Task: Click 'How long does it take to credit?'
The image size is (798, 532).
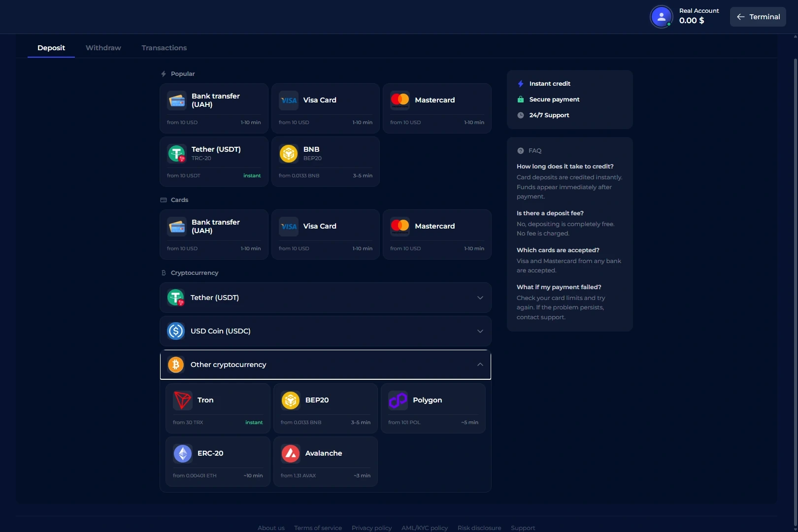Action: (x=565, y=166)
